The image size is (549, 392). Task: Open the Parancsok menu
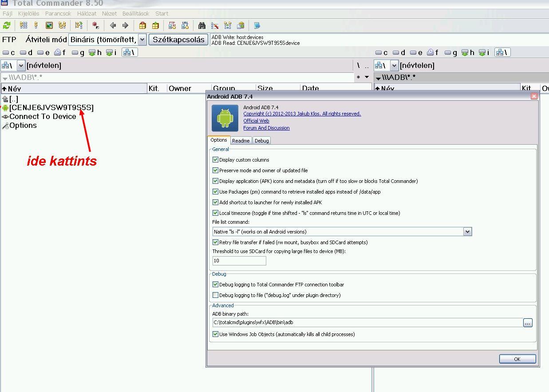(58, 13)
